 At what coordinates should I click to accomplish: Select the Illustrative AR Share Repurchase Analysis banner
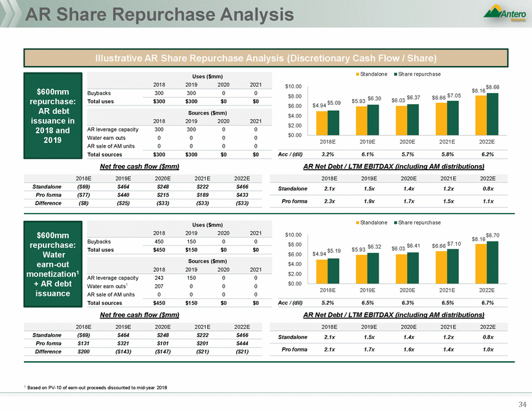[266, 58]
